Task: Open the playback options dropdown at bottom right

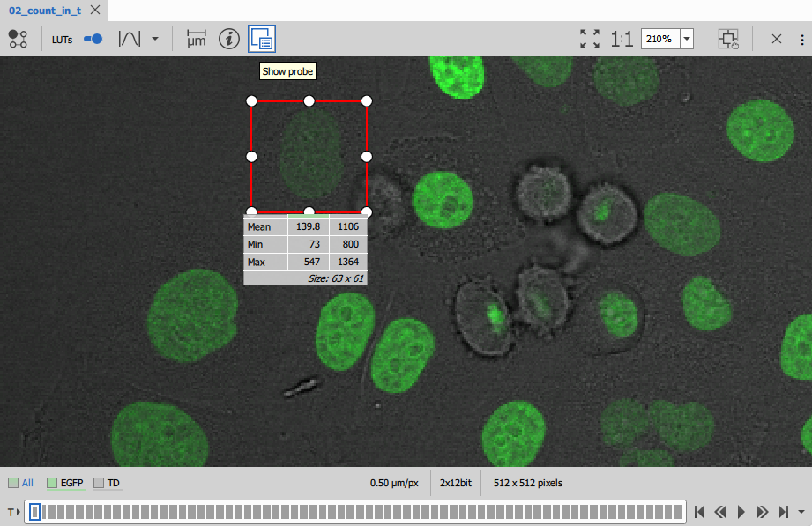Action: click(801, 511)
